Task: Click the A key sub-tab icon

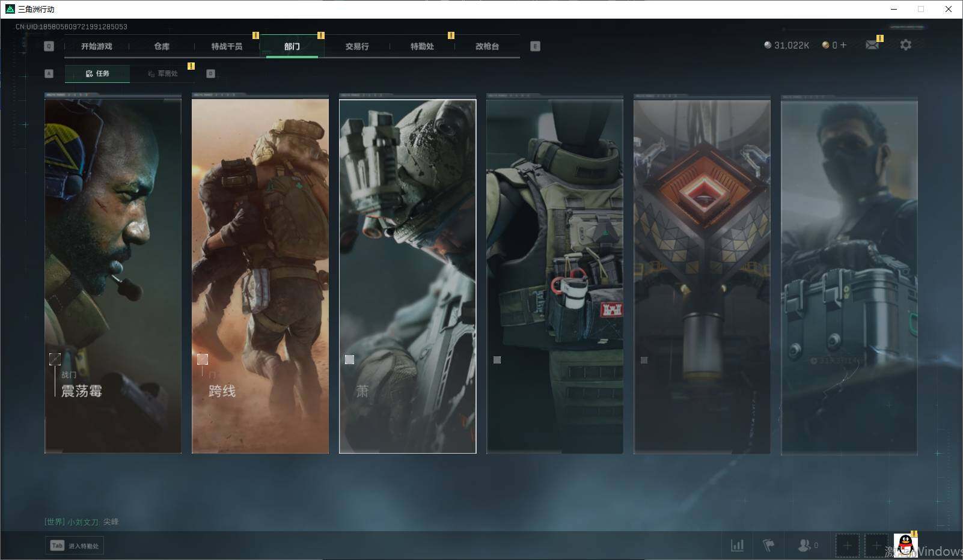Action: 49,73
